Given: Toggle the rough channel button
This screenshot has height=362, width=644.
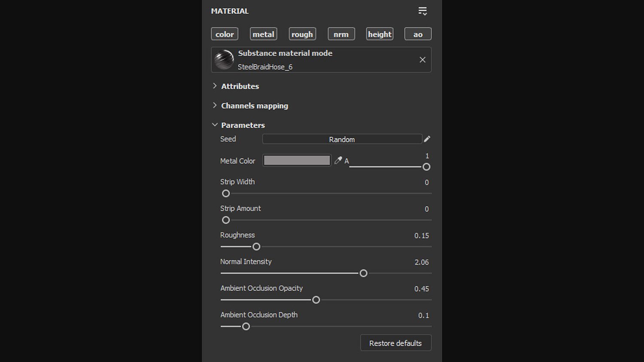Looking at the screenshot, I should coord(302,34).
